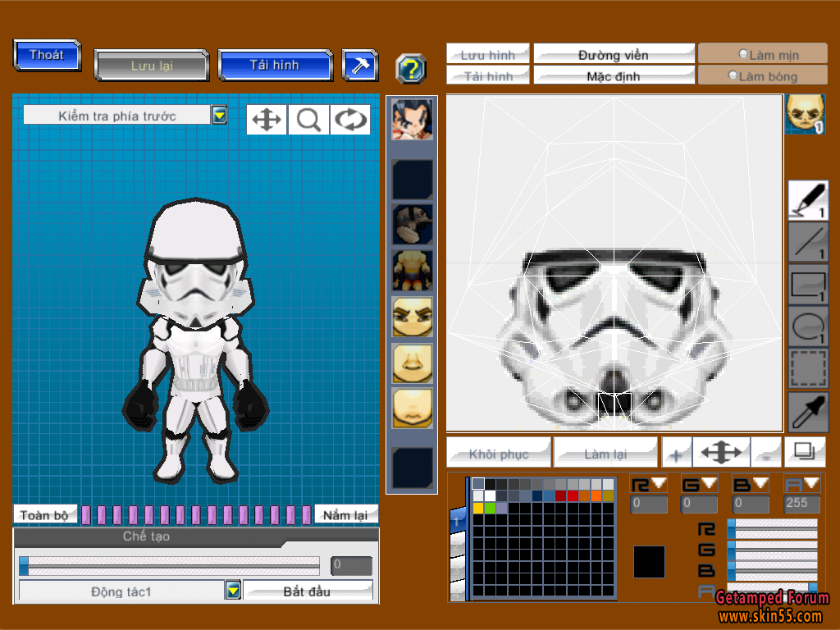Click the Đường viền button
This screenshot has width=840, height=630.
click(614, 53)
